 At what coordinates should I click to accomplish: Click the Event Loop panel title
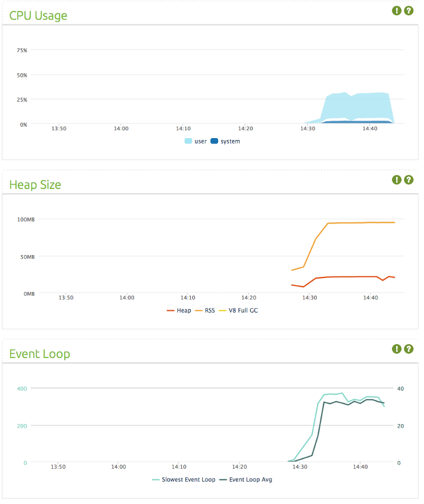pos(39,354)
